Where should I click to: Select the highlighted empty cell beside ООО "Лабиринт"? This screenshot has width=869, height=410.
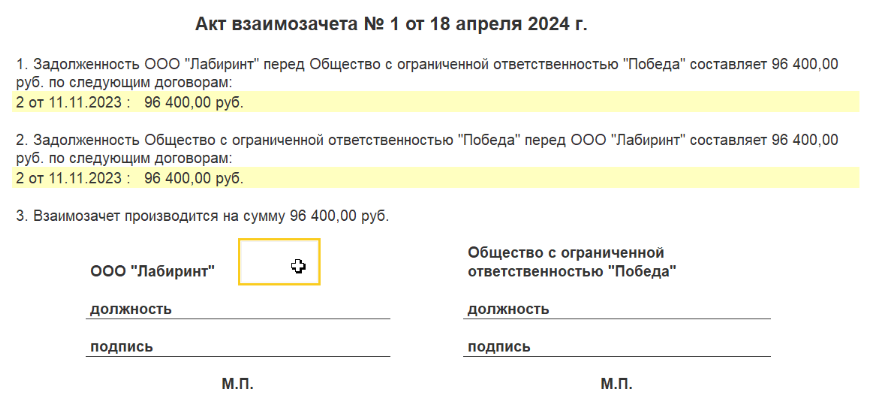pos(279,262)
